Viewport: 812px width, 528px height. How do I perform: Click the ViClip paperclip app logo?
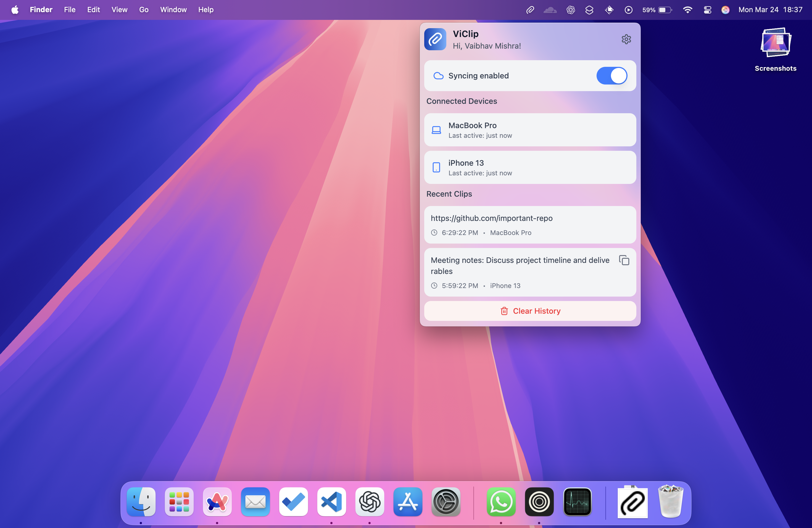click(435, 39)
